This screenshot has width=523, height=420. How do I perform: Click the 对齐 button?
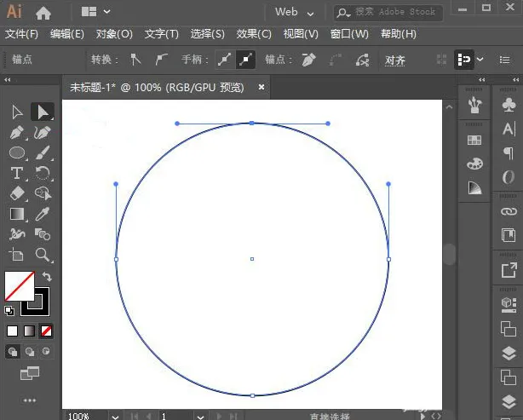point(395,60)
